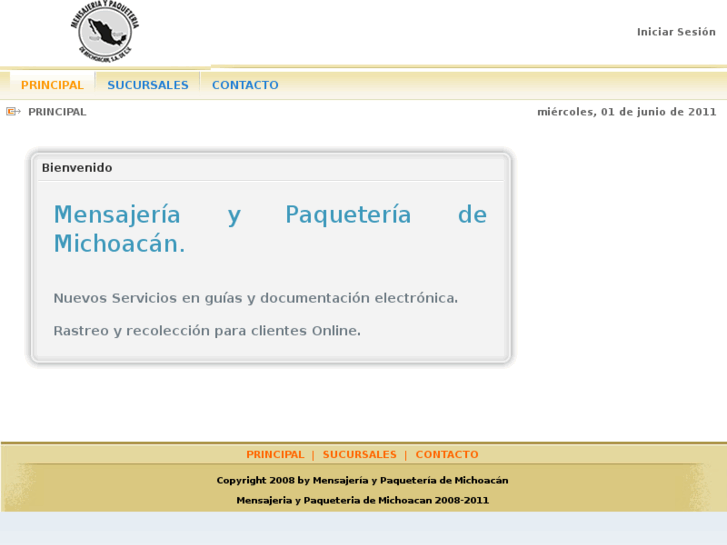Click the PRINCIPAL breadcrumb text
Viewport: 727px width, 545px height.
coord(57,112)
